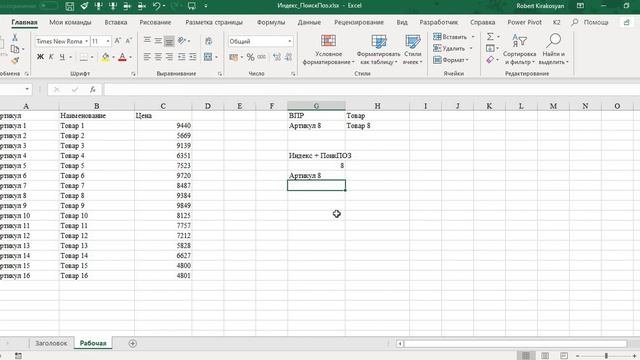This screenshot has height=360, width=640.
Task: Click the share icon at the ribbon's right
Action: pyautogui.click(x=627, y=22)
